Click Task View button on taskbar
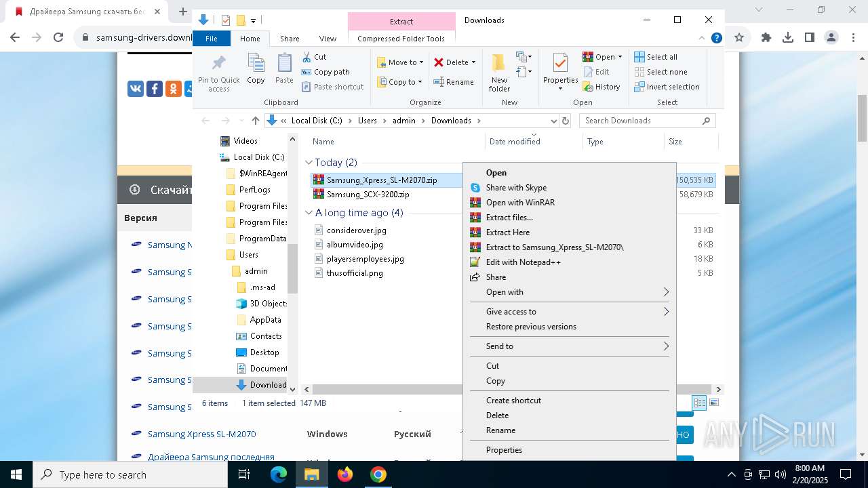 click(x=245, y=474)
